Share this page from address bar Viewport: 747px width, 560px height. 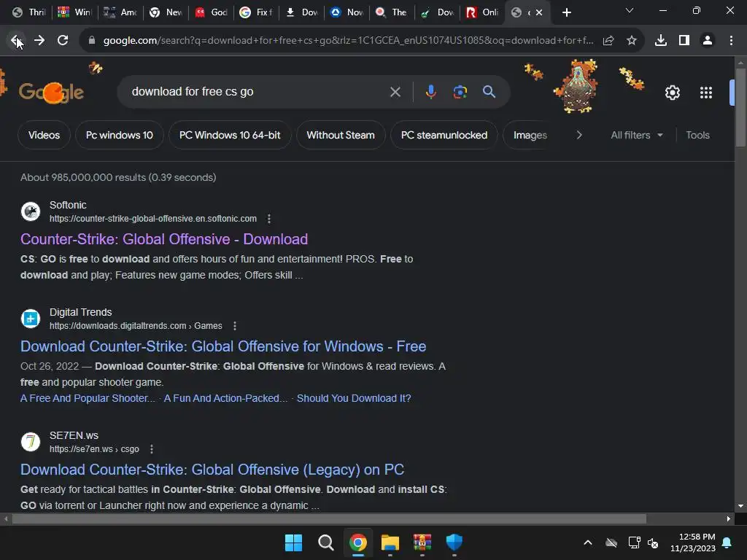tap(608, 41)
